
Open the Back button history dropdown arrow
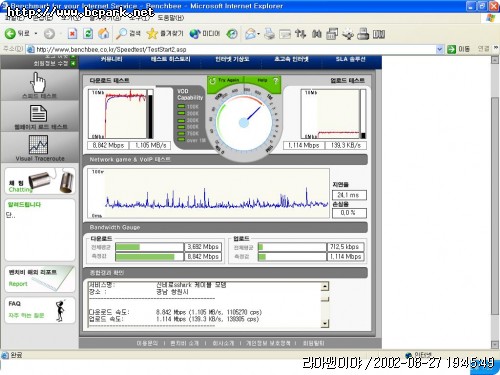coord(36,34)
